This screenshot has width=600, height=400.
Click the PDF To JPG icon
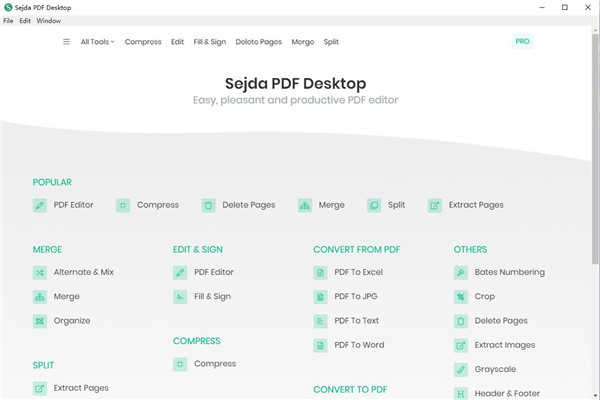(320, 297)
